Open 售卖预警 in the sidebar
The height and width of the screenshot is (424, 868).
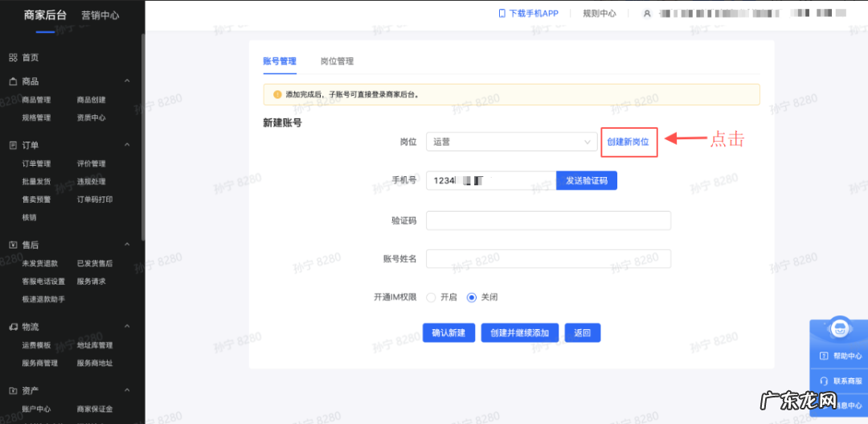point(36,200)
